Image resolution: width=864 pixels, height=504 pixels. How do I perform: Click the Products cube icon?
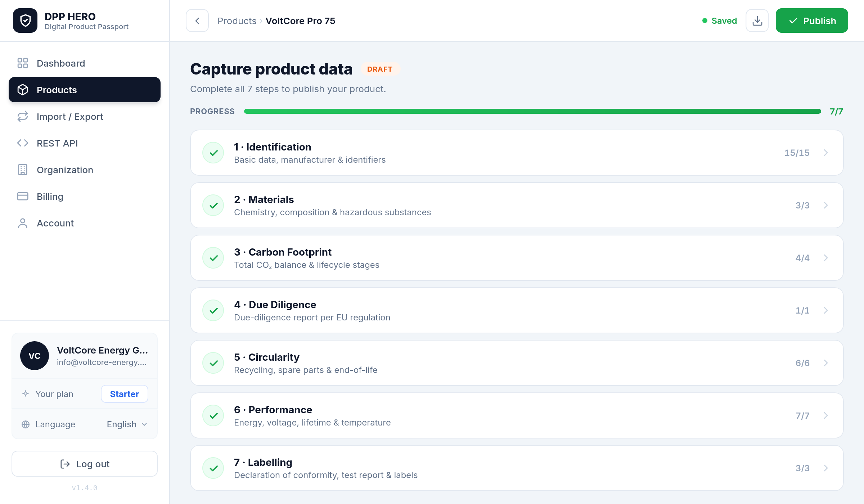coord(23,90)
